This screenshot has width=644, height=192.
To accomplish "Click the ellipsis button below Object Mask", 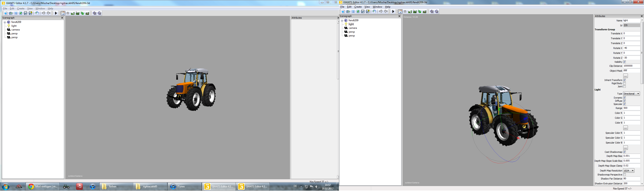I will (x=625, y=76).
